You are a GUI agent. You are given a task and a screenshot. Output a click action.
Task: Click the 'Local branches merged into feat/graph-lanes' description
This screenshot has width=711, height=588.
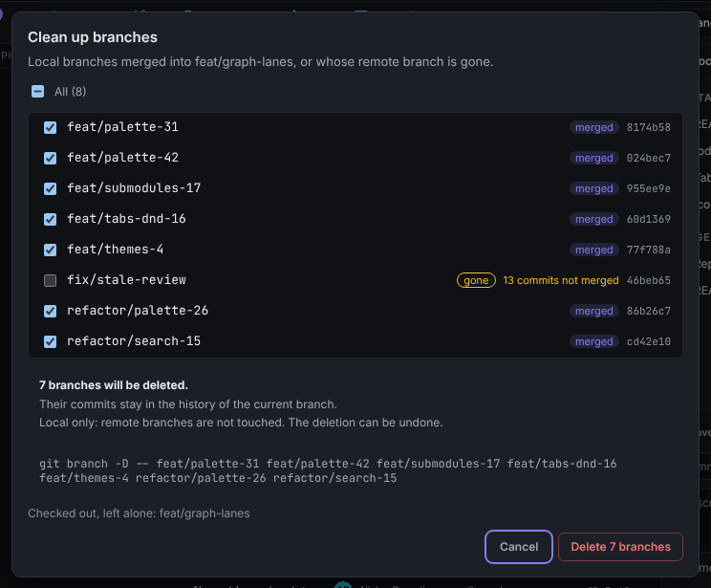pyautogui.click(x=260, y=62)
